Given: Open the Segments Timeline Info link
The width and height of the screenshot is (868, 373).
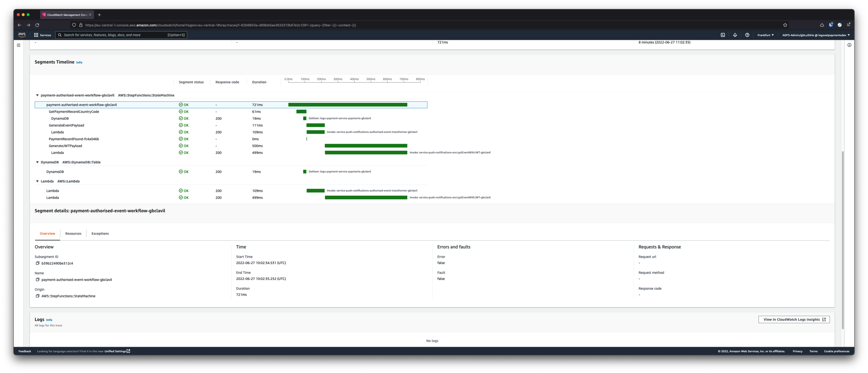Looking at the screenshot, I should point(79,62).
